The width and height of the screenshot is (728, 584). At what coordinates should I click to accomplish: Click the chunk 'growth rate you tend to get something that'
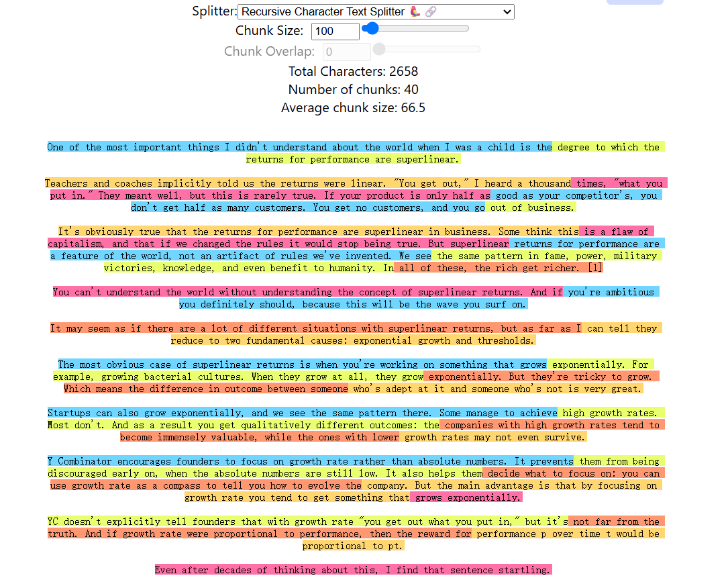297,497
